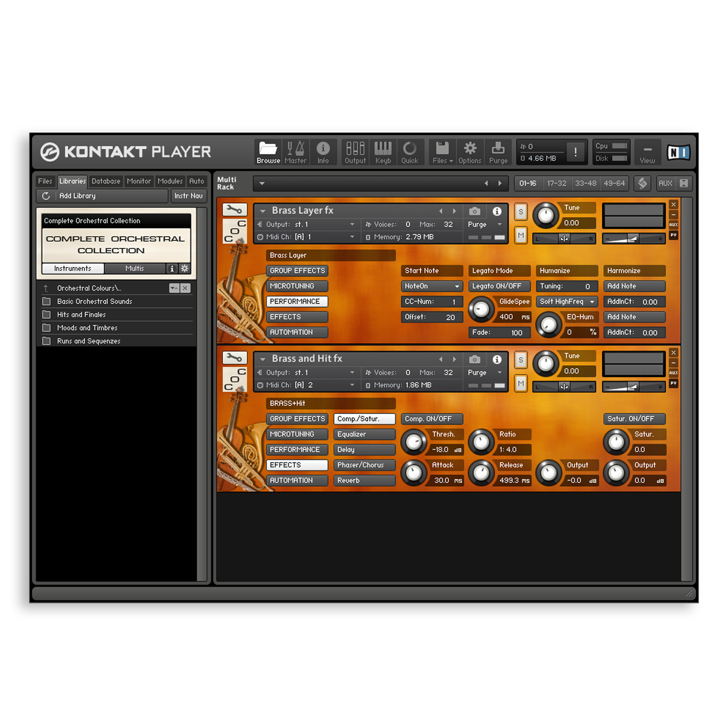Mute the Brass and Hit fx instrument

pyautogui.click(x=520, y=383)
